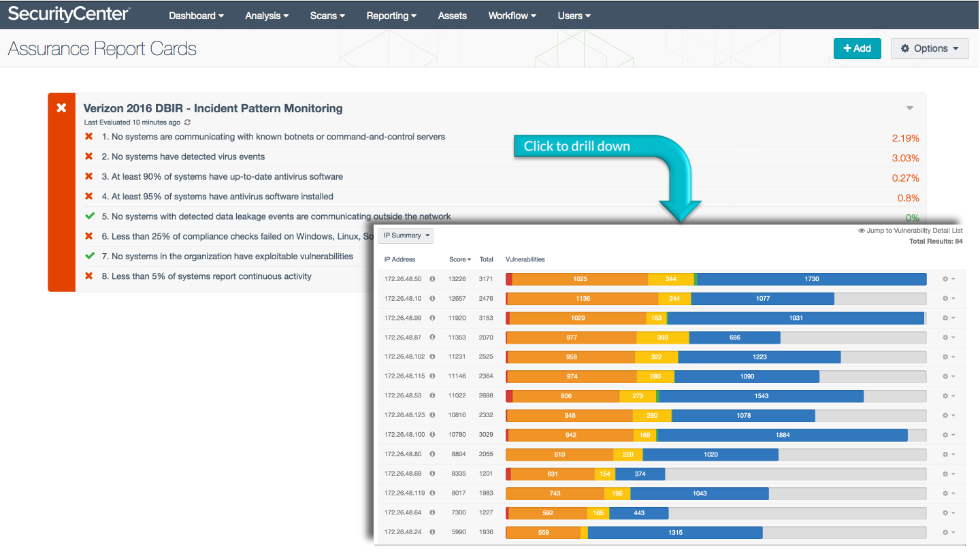Viewport: 980px width, 558px height.
Task: Click green check icon for policy 5
Action: coord(89,216)
